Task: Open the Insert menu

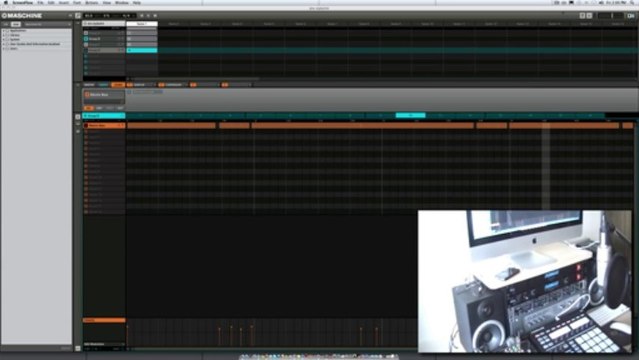Action: [64, 2]
